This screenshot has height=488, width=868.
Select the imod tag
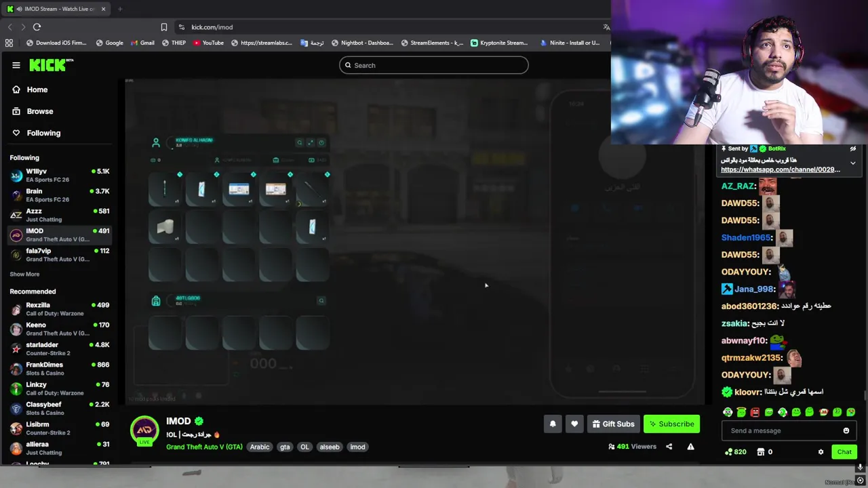pyautogui.click(x=357, y=447)
